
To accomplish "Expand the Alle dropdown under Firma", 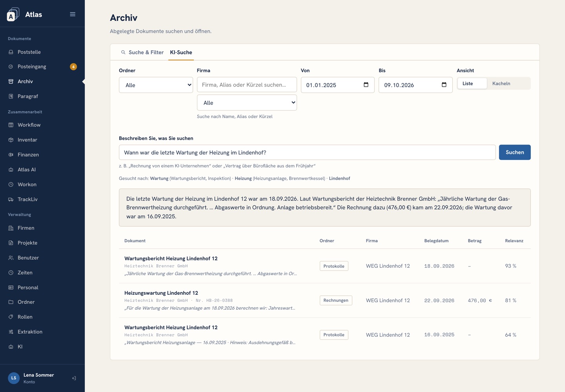I will tap(247, 103).
